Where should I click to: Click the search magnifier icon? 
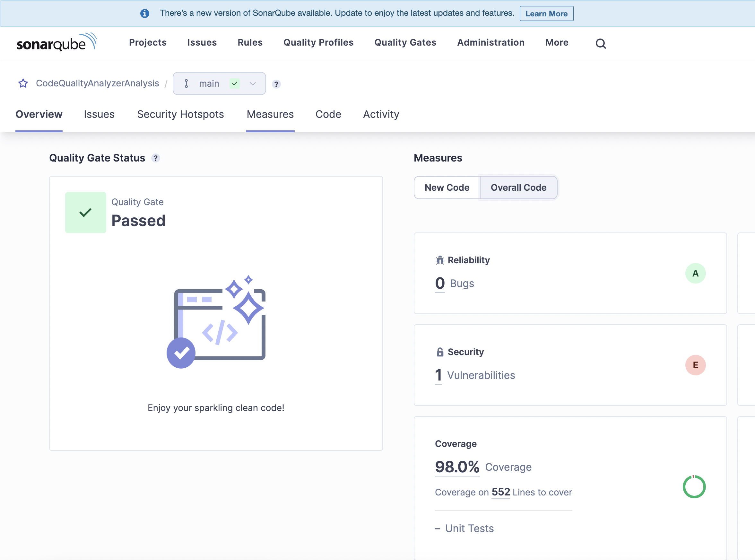coord(601,43)
